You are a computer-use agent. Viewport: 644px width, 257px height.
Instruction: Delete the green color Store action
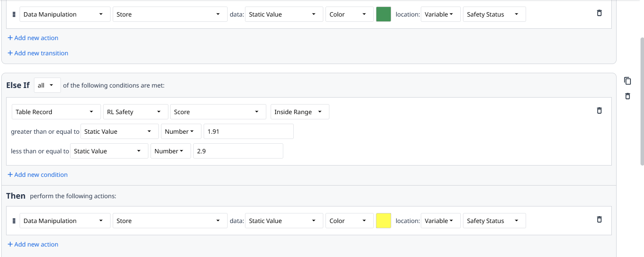pyautogui.click(x=599, y=13)
